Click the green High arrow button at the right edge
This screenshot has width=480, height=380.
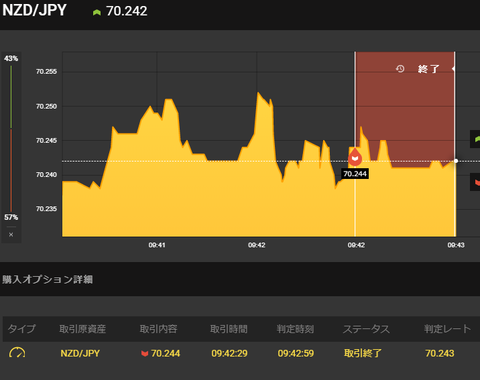coord(475,139)
